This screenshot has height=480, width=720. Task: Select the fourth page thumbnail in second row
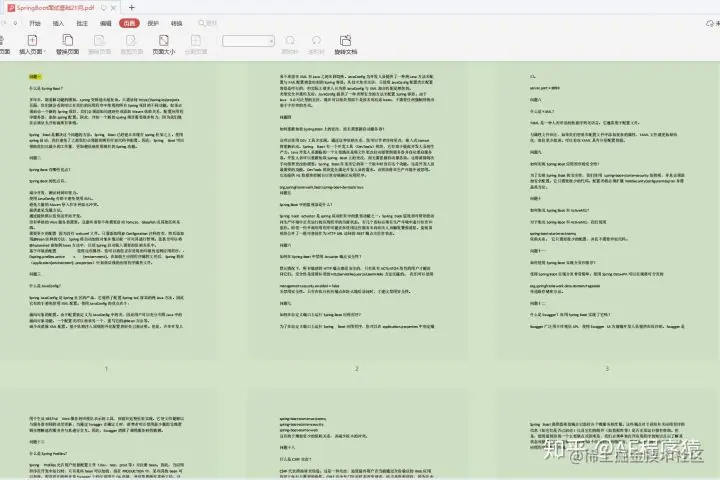[106, 435]
